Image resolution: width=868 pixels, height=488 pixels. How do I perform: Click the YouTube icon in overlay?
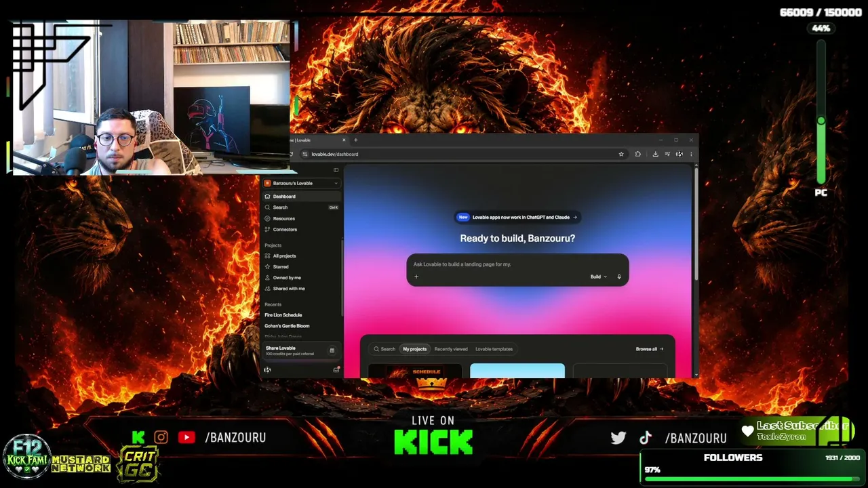pos(186,438)
